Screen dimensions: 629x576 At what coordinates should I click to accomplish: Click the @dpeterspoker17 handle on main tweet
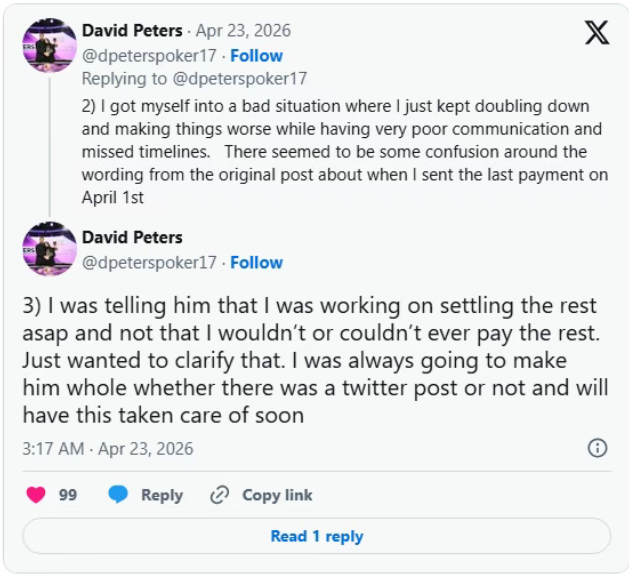click(149, 262)
